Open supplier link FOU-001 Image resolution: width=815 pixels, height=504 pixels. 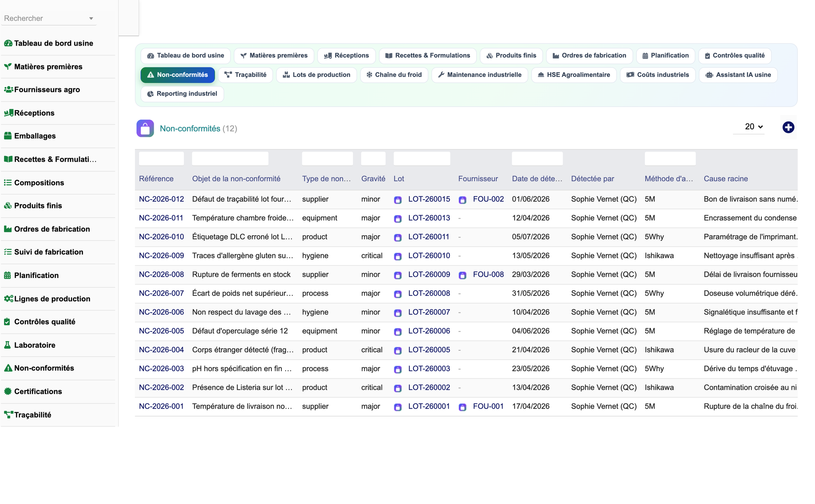488,406
